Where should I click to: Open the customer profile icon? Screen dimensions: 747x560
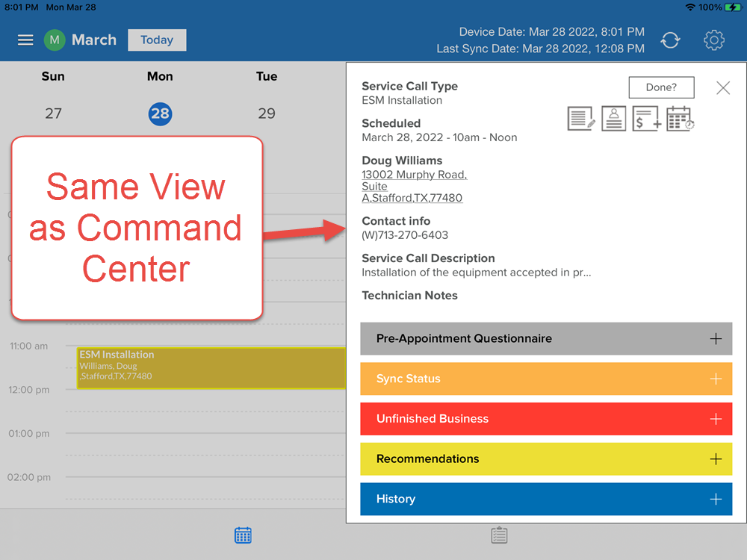613,119
